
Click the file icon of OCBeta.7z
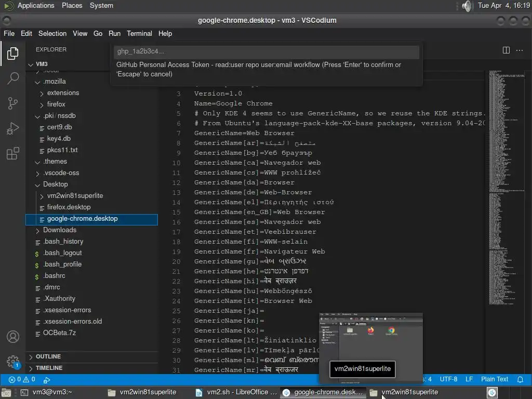click(x=37, y=334)
